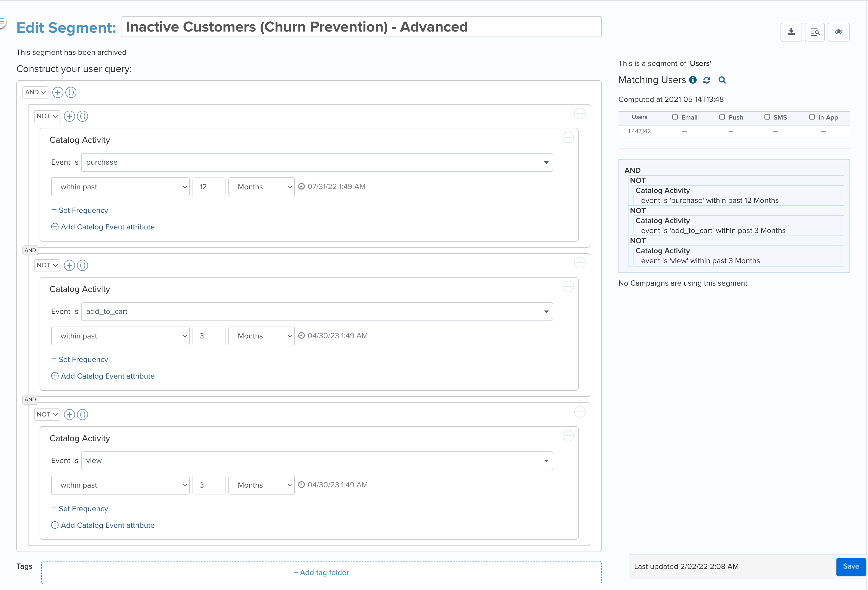Refresh the Matching Users count
The image size is (868, 590).
pyautogui.click(x=707, y=80)
